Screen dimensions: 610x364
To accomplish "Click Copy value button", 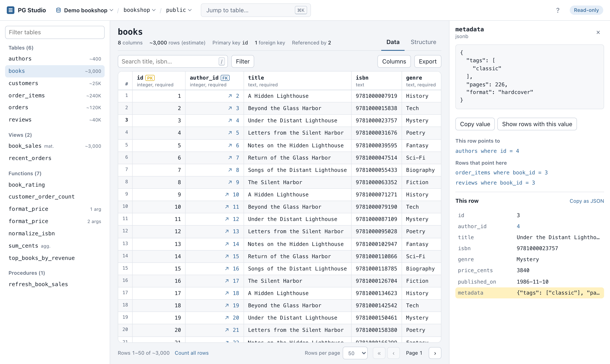I will (475, 124).
